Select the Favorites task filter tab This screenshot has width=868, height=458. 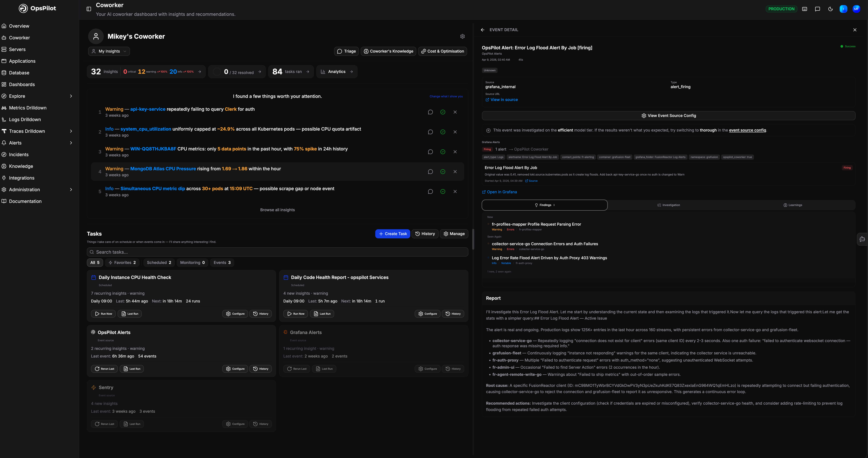click(x=122, y=262)
